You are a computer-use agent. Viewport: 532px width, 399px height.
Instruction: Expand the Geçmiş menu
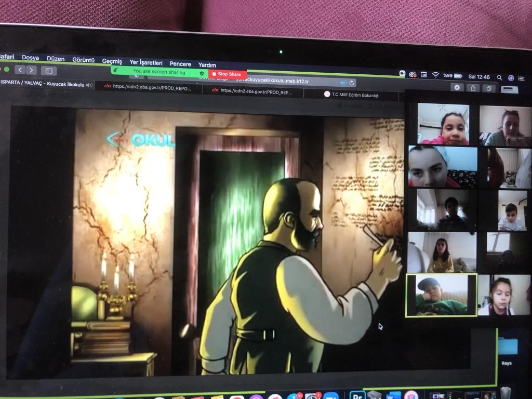(112, 61)
